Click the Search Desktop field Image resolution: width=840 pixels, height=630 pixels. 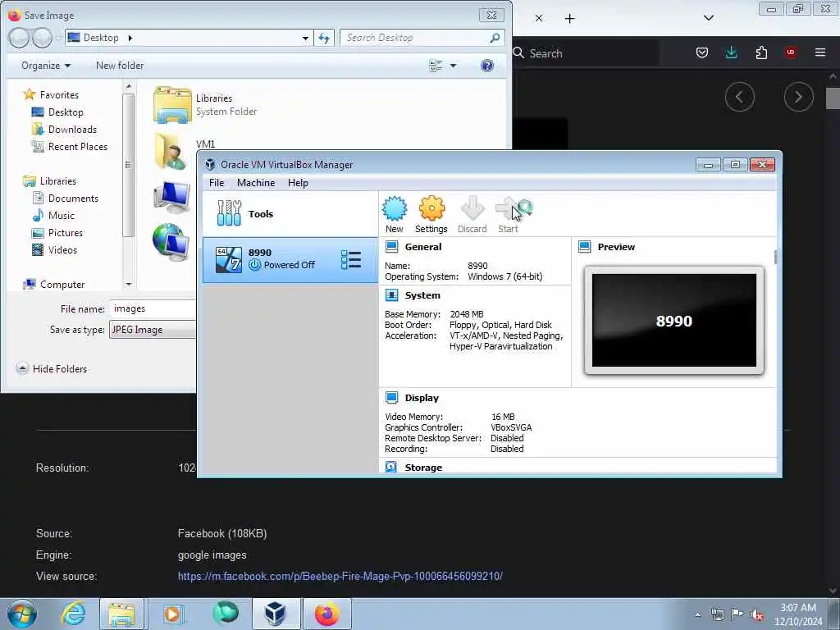coord(422,38)
